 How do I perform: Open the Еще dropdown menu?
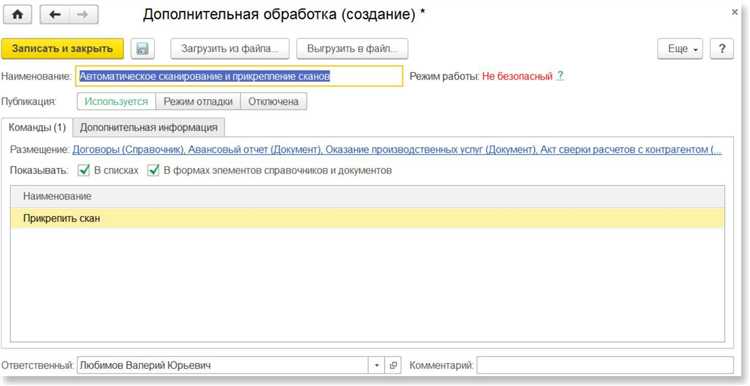coord(680,49)
